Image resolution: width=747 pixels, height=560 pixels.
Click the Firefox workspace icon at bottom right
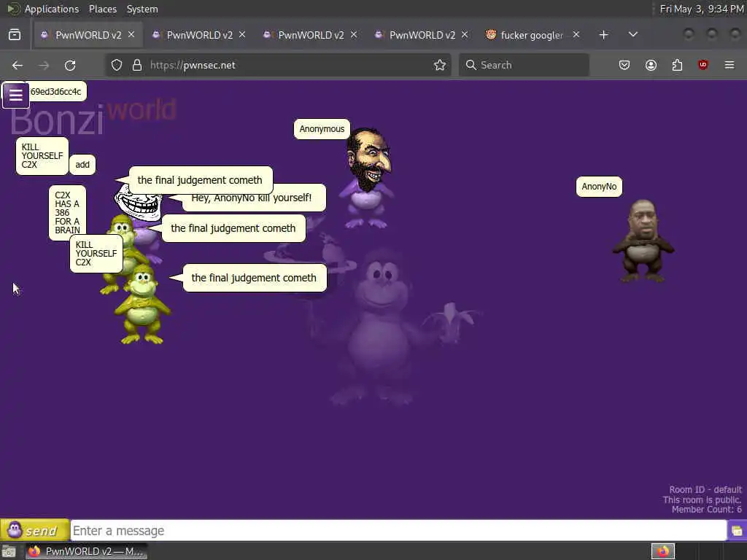pyautogui.click(x=662, y=551)
